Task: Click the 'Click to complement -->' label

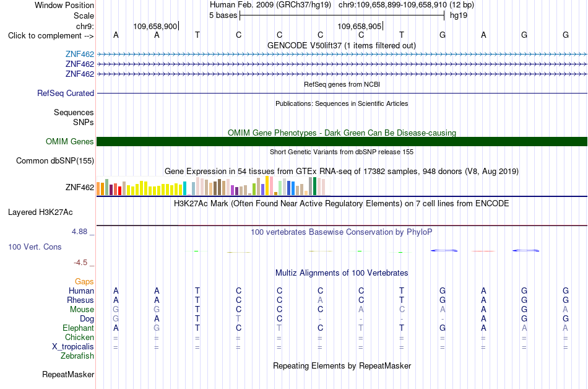Action: pyautogui.click(x=51, y=36)
